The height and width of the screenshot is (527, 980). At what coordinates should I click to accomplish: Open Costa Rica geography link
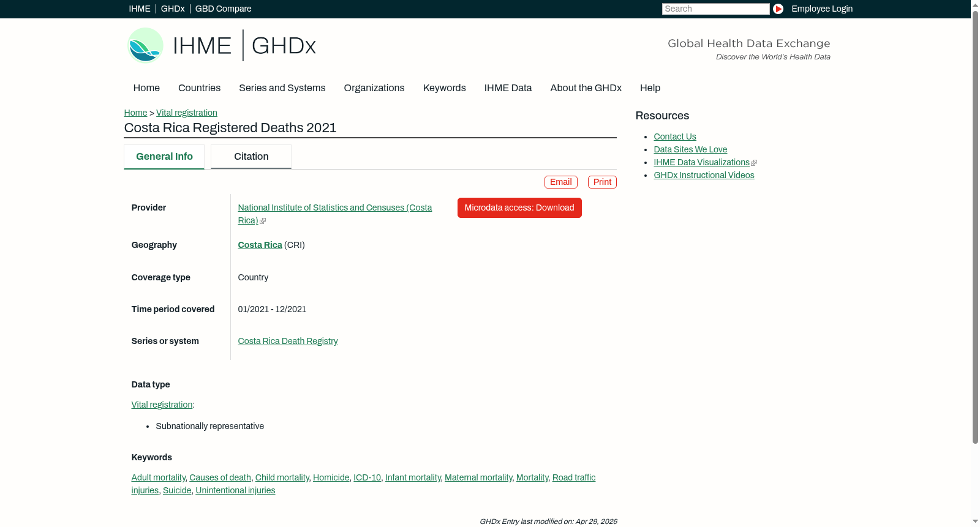pyautogui.click(x=260, y=245)
